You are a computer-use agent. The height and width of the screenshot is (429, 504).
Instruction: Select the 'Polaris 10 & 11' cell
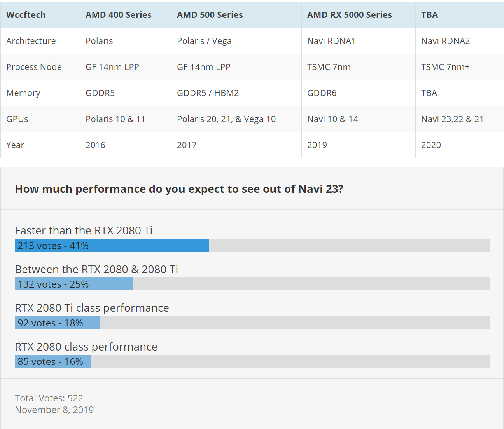(126, 119)
